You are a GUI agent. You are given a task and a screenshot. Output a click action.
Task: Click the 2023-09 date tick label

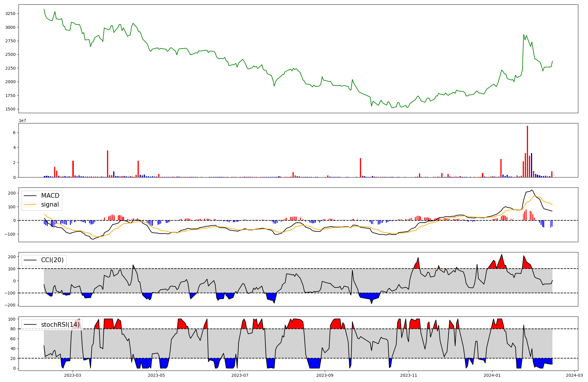(325, 375)
